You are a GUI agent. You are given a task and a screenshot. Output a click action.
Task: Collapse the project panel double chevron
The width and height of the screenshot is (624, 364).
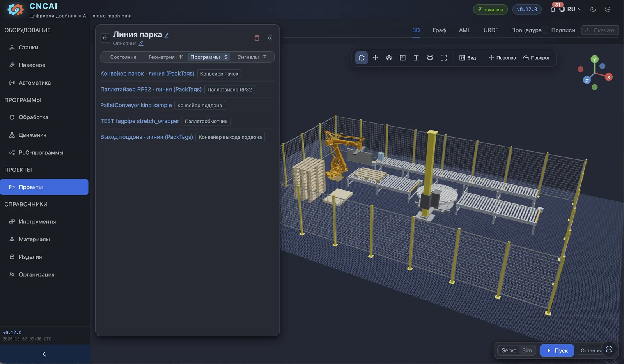click(x=270, y=38)
